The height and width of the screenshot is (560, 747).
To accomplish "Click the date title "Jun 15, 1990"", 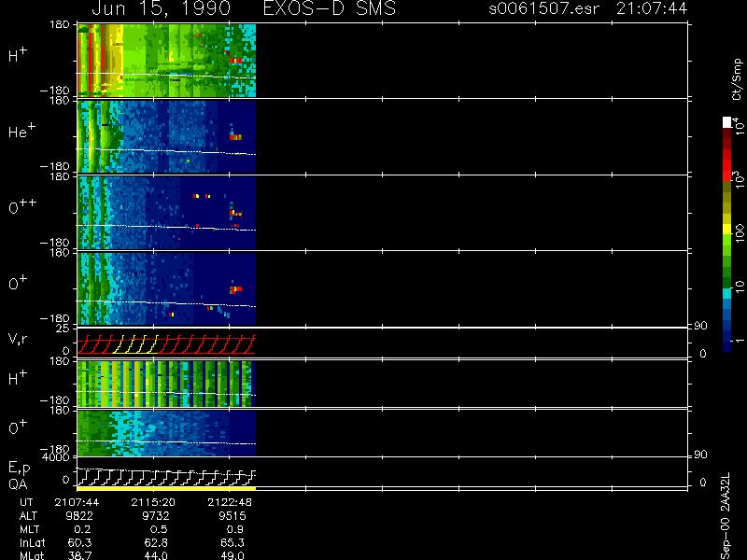I will pos(161,8).
